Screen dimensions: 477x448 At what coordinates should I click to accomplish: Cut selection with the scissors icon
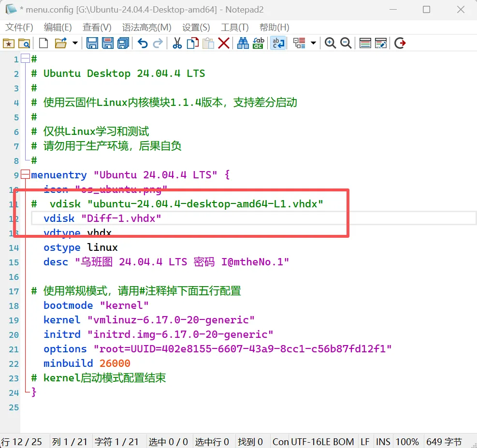(177, 43)
